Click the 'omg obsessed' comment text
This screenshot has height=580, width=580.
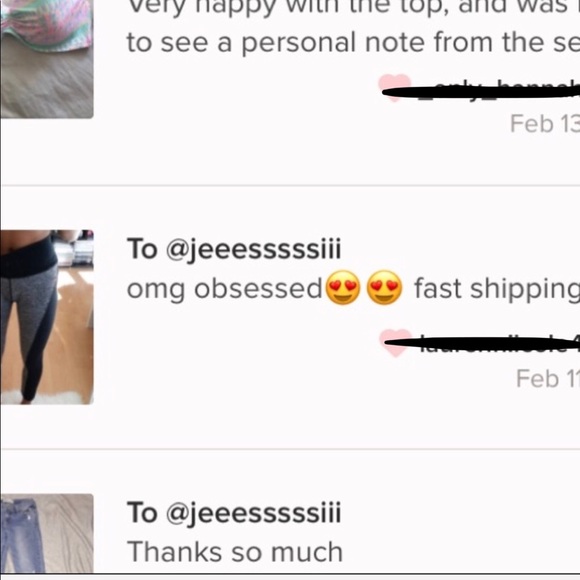coord(225,289)
